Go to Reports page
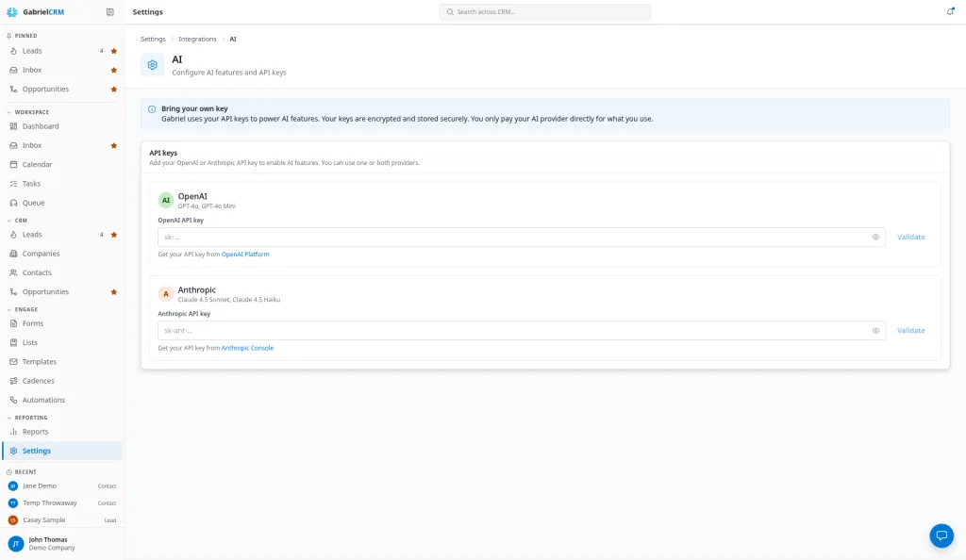 (61, 432)
